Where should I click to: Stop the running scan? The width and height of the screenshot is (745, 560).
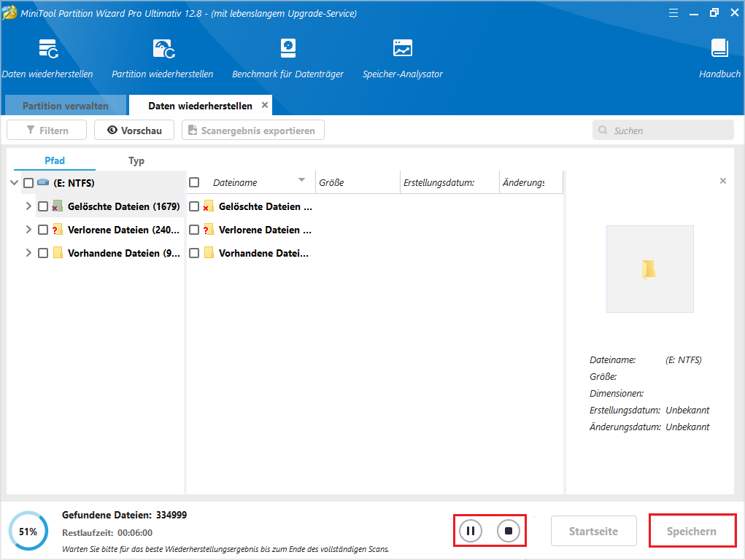[x=509, y=531]
